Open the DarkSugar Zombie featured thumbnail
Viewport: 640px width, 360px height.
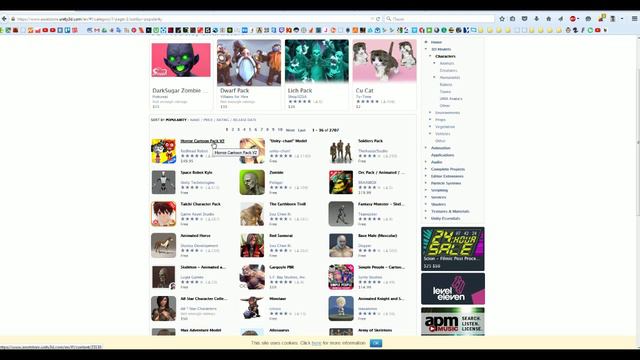pyautogui.click(x=181, y=60)
